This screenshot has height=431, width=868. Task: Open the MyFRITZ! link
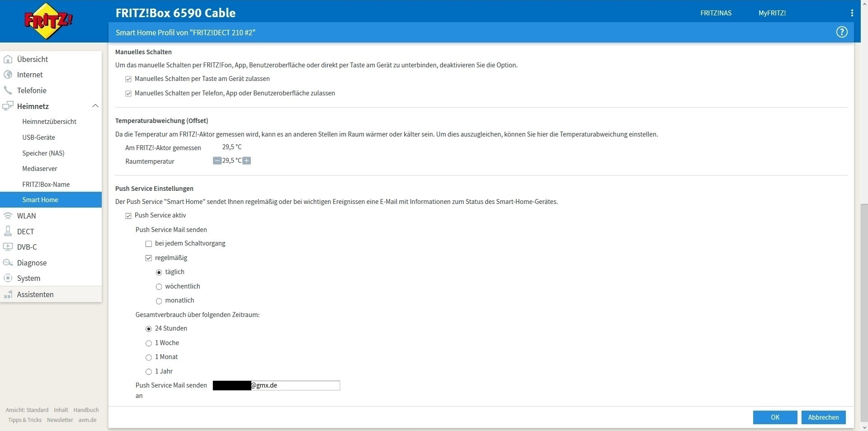click(772, 13)
